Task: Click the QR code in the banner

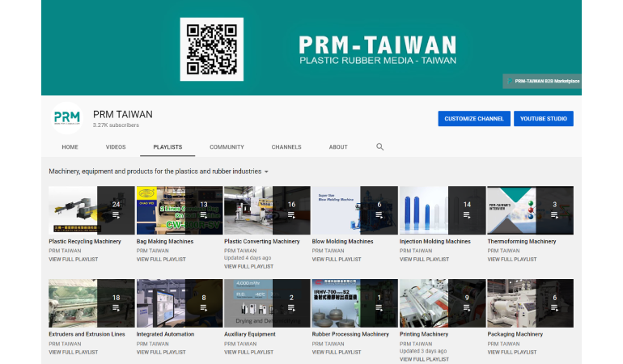Action: coord(212,49)
